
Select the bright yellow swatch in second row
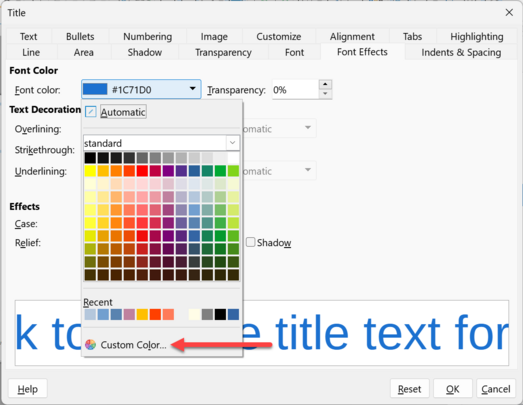tap(90, 170)
